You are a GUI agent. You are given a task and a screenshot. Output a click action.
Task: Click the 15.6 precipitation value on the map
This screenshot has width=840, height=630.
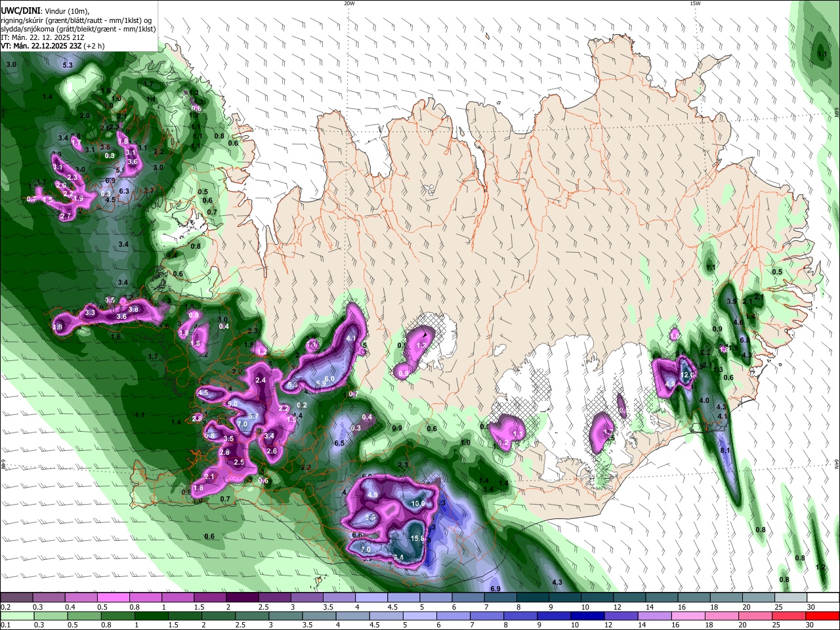[417, 538]
